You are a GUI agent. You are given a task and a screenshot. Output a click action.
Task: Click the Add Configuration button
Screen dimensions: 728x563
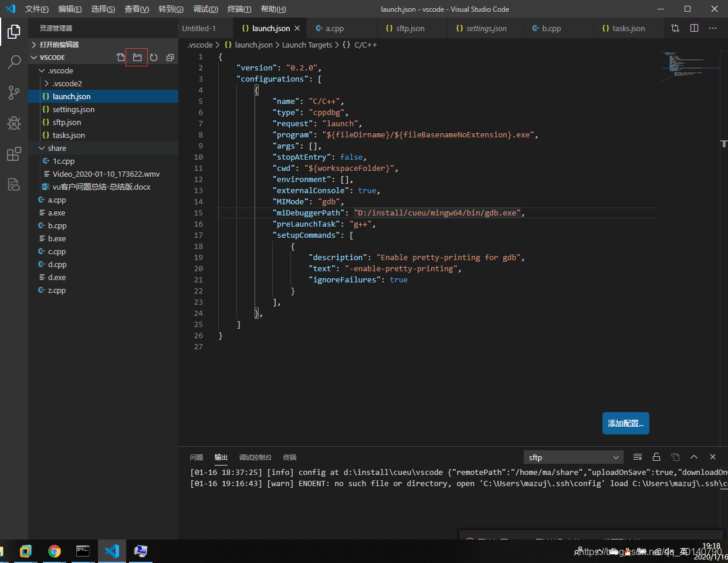pos(625,423)
